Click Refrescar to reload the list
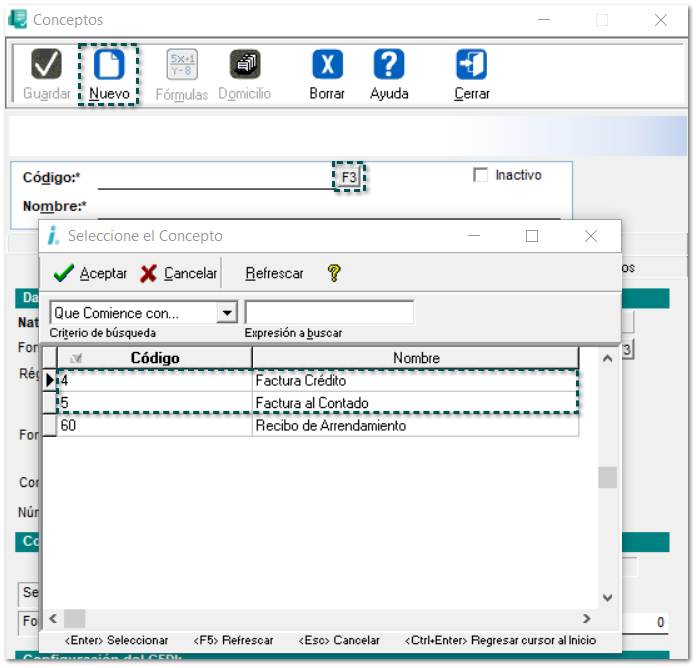This screenshot has width=697, height=668. 274,273
